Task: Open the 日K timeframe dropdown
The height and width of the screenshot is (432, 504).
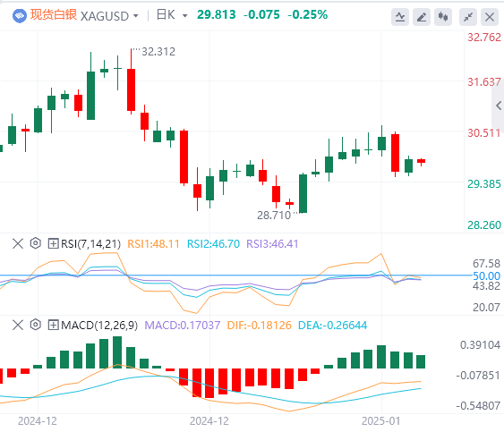Action: click(x=172, y=15)
